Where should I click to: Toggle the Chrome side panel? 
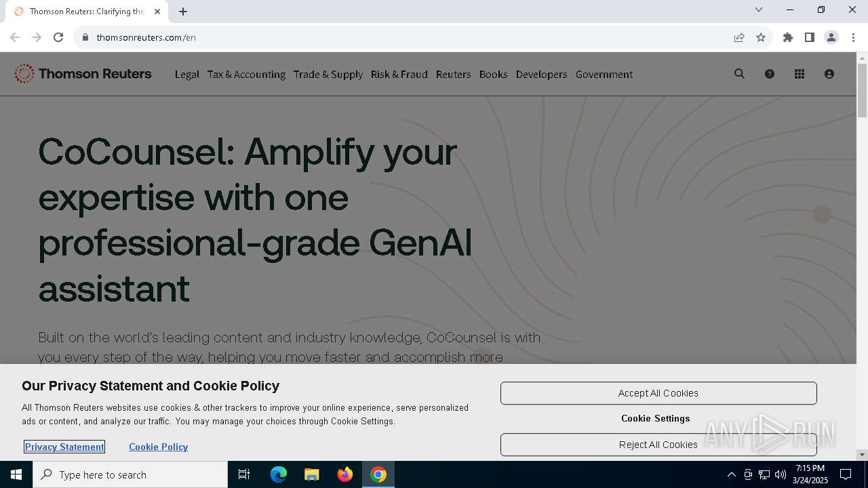point(809,37)
